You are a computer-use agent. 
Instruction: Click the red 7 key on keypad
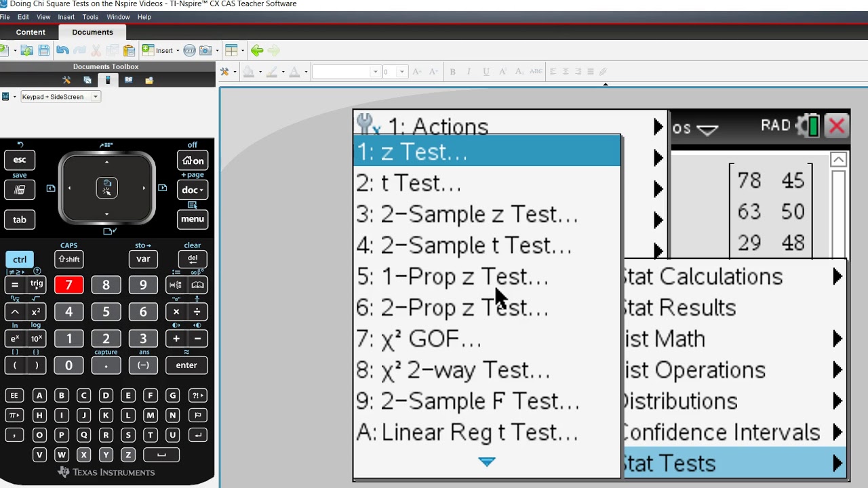pos(68,285)
